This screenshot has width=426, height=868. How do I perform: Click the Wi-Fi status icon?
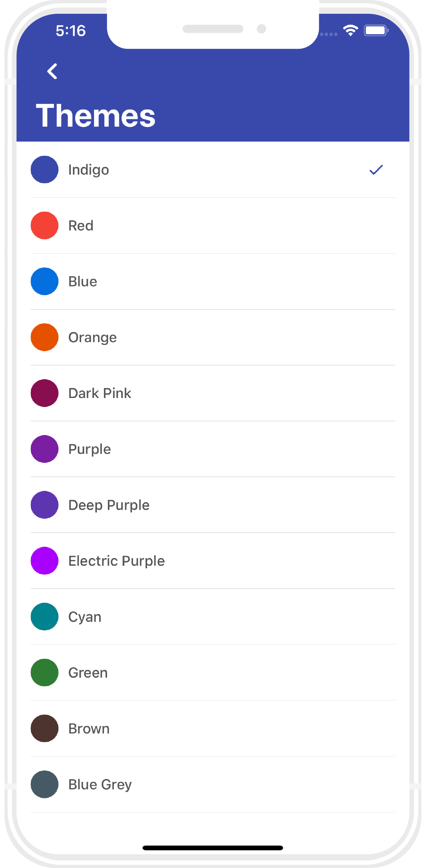[350, 30]
